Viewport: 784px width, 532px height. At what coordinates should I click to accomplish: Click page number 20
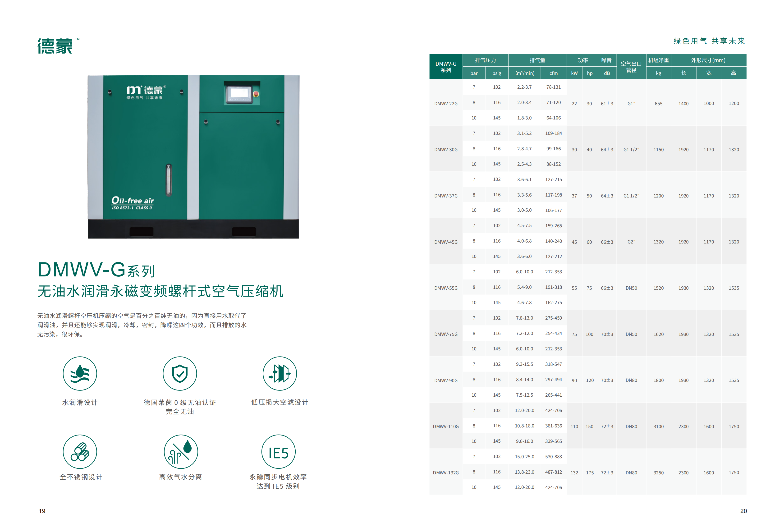pyautogui.click(x=743, y=511)
